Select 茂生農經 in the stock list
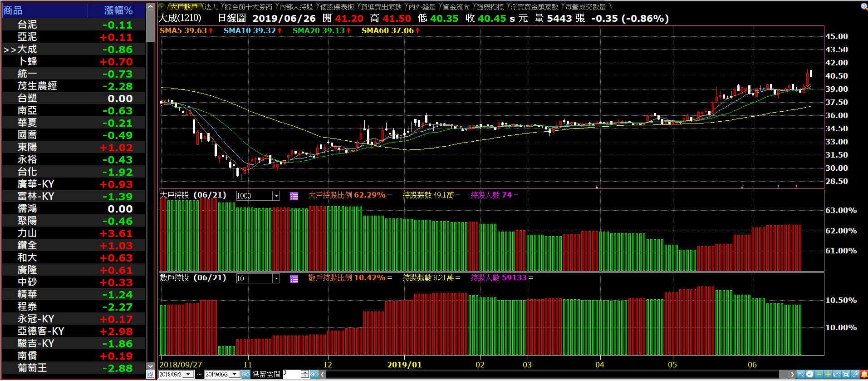This screenshot has height=381, width=868. coord(37,86)
